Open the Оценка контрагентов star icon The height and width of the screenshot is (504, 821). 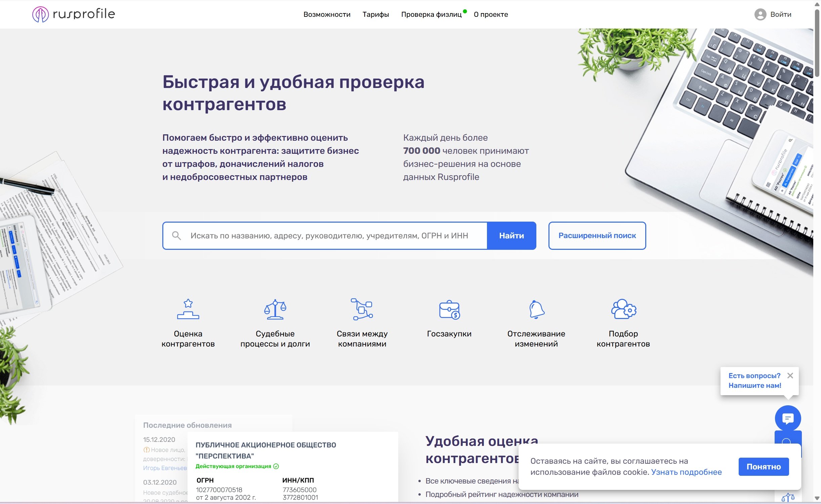[x=188, y=309]
